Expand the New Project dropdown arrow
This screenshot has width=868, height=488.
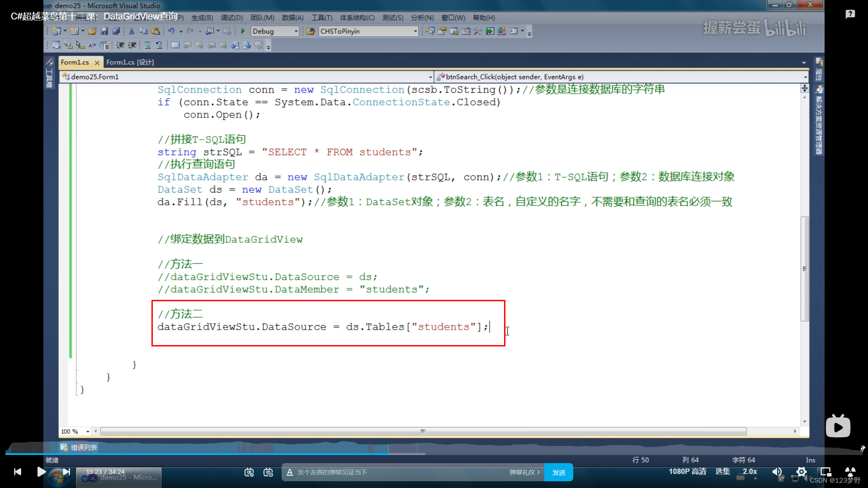(x=65, y=31)
